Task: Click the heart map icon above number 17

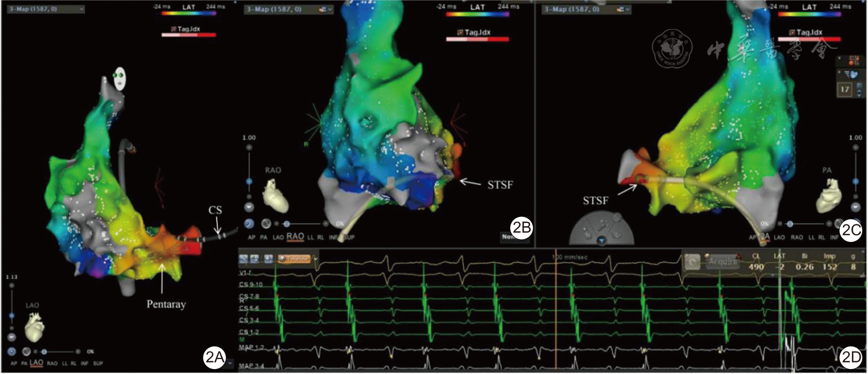Action: (854, 74)
